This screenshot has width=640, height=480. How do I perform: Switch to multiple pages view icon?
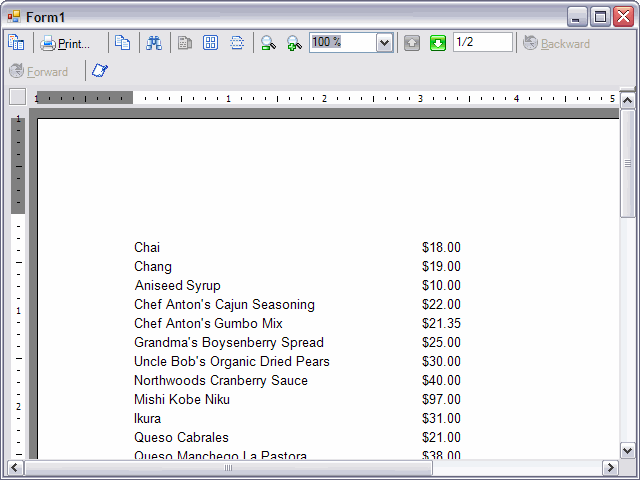coord(211,43)
